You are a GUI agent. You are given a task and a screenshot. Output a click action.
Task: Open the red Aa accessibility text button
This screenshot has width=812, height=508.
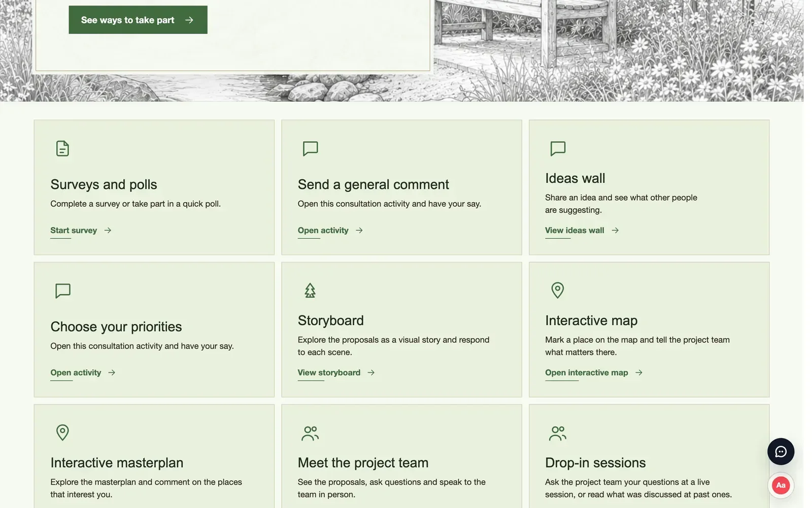tap(781, 485)
